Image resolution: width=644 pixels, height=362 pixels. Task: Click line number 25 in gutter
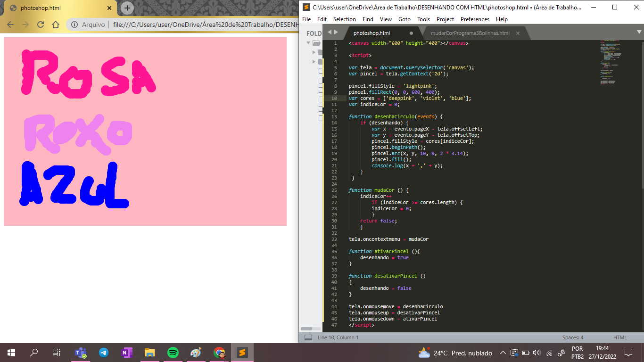334,190
